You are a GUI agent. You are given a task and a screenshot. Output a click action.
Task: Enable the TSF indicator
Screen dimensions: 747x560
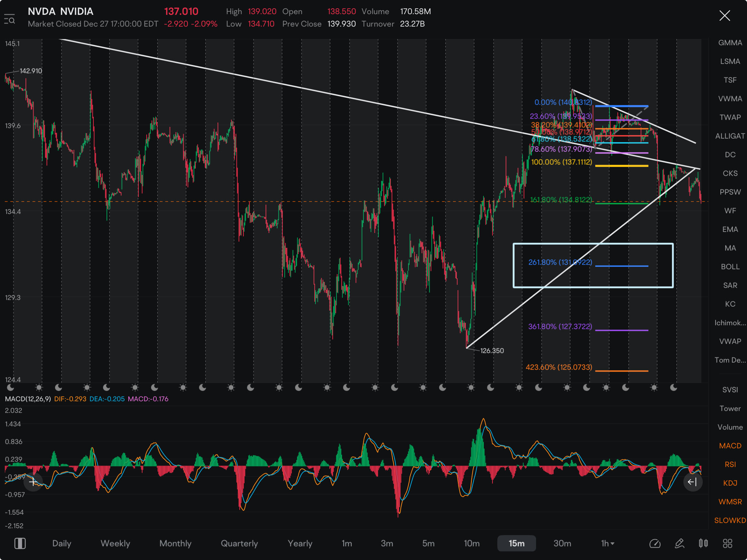pos(730,80)
